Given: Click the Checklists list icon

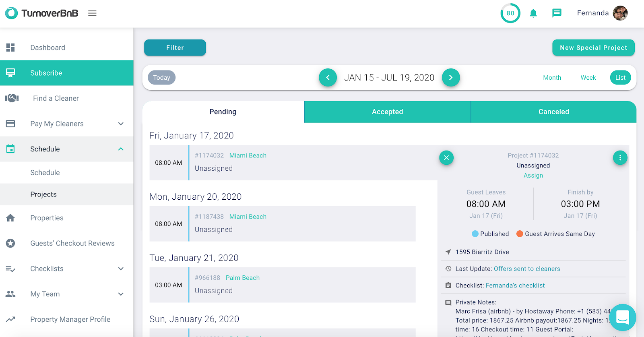Looking at the screenshot, I should click(10, 269).
